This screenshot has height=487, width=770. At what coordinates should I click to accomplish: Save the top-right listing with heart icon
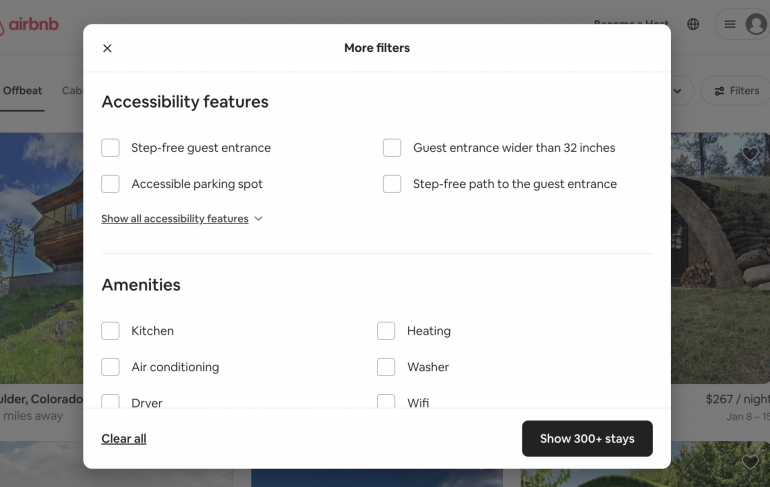click(x=750, y=154)
